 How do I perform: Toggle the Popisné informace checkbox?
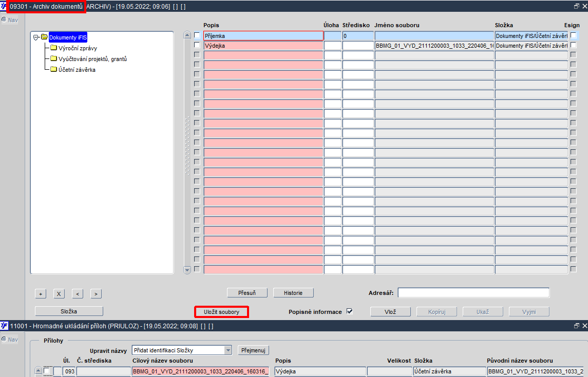pyautogui.click(x=350, y=311)
